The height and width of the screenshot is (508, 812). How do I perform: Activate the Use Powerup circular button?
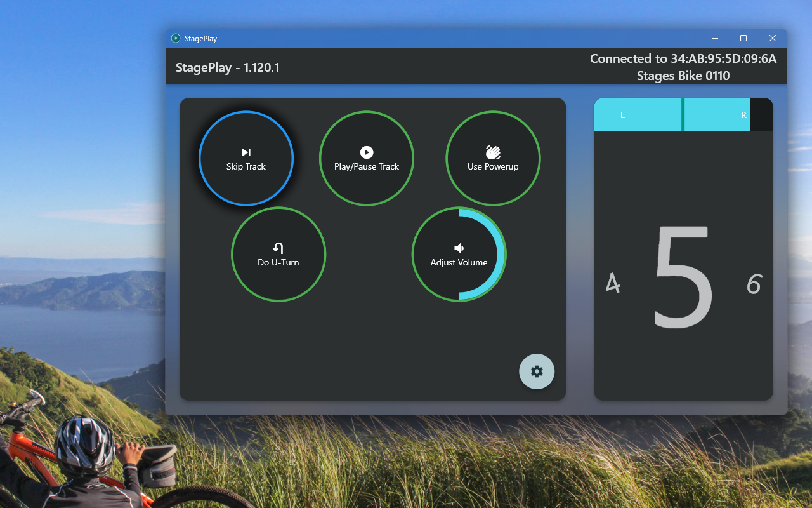(493, 159)
